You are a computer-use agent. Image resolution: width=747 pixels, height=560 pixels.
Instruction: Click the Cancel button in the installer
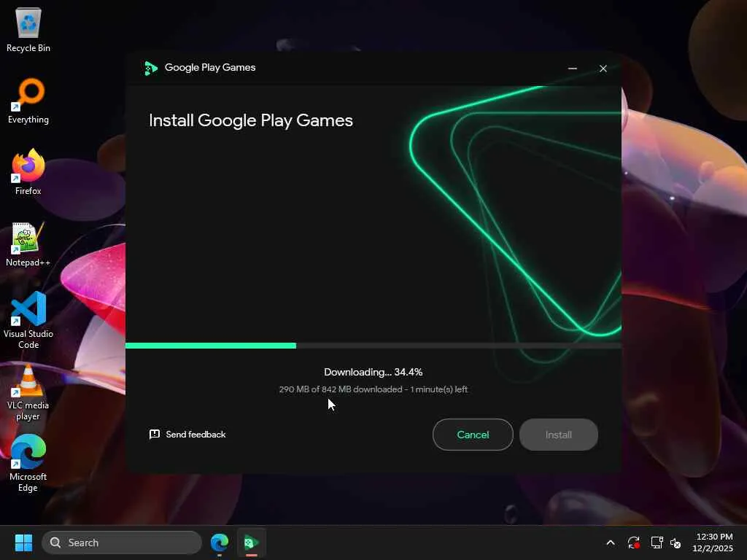[473, 435]
